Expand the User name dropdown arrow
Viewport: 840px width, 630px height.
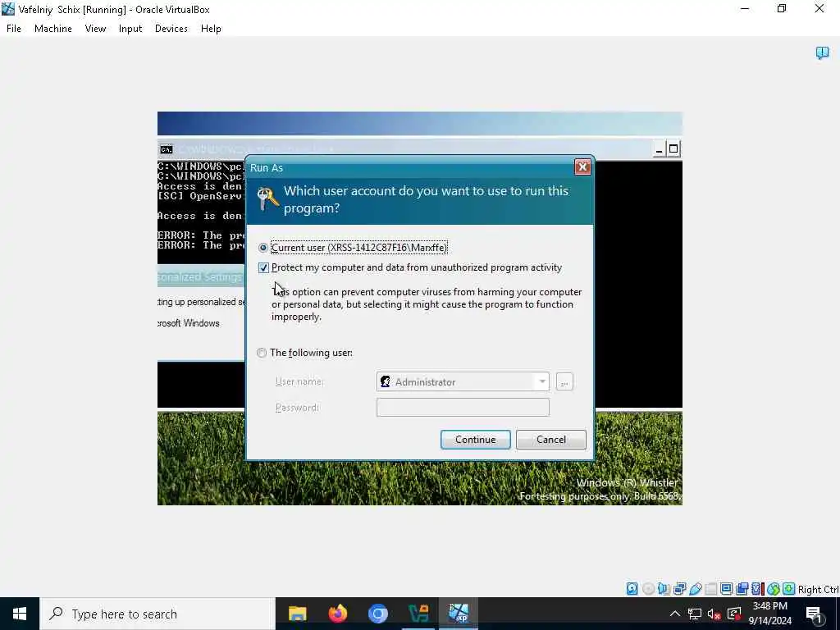click(542, 381)
